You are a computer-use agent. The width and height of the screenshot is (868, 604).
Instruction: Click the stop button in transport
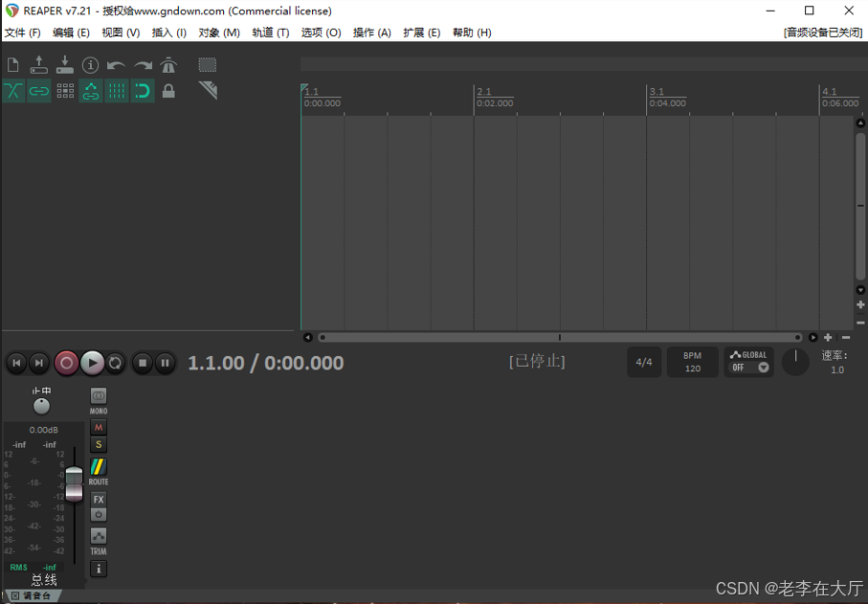point(143,363)
